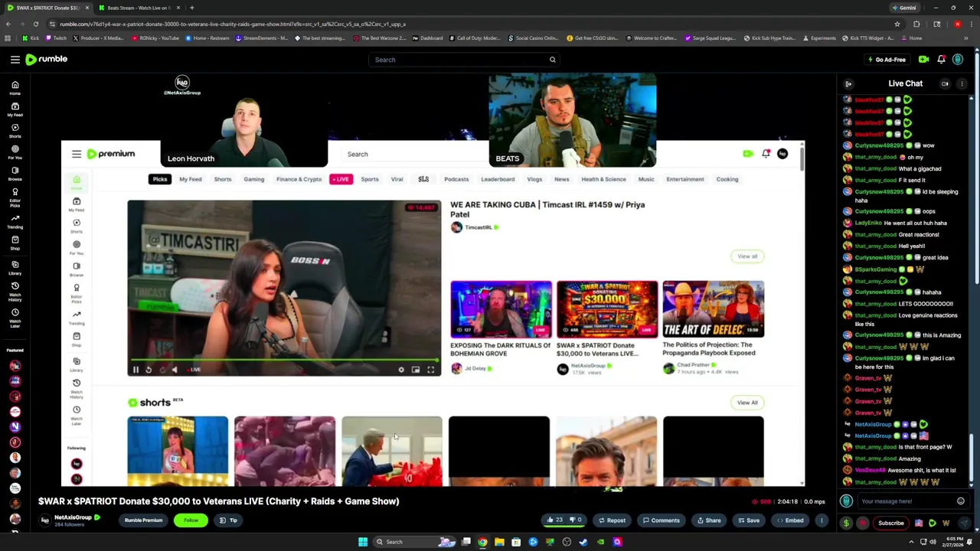980x551 pixels.
Task: Open My Feed in the left sidebar
Action: (15, 109)
